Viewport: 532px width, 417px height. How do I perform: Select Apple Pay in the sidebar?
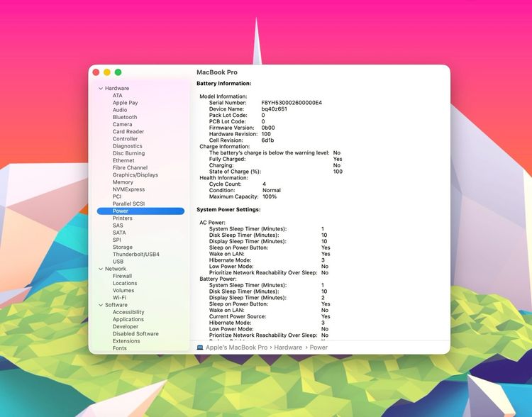[x=125, y=103]
